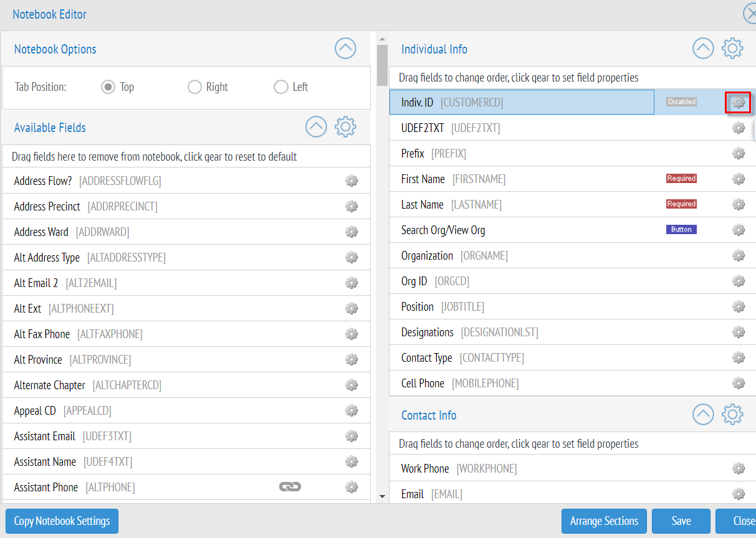Click gear icon for Indiv. ID field

click(x=739, y=102)
